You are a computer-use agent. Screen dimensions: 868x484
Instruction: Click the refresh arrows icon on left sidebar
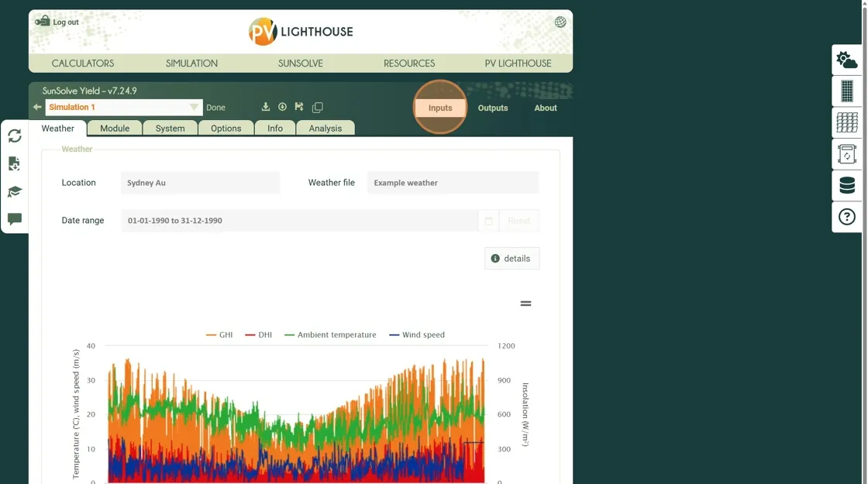(15, 136)
